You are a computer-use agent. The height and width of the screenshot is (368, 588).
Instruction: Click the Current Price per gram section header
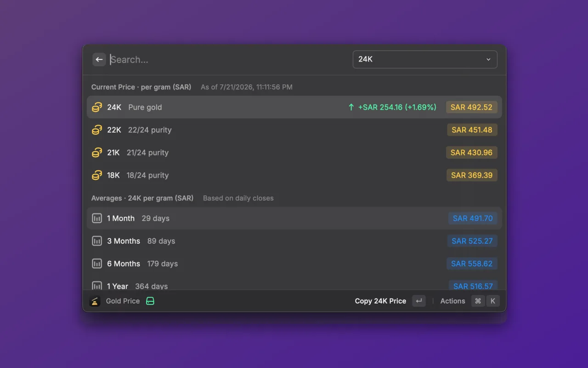tap(141, 87)
